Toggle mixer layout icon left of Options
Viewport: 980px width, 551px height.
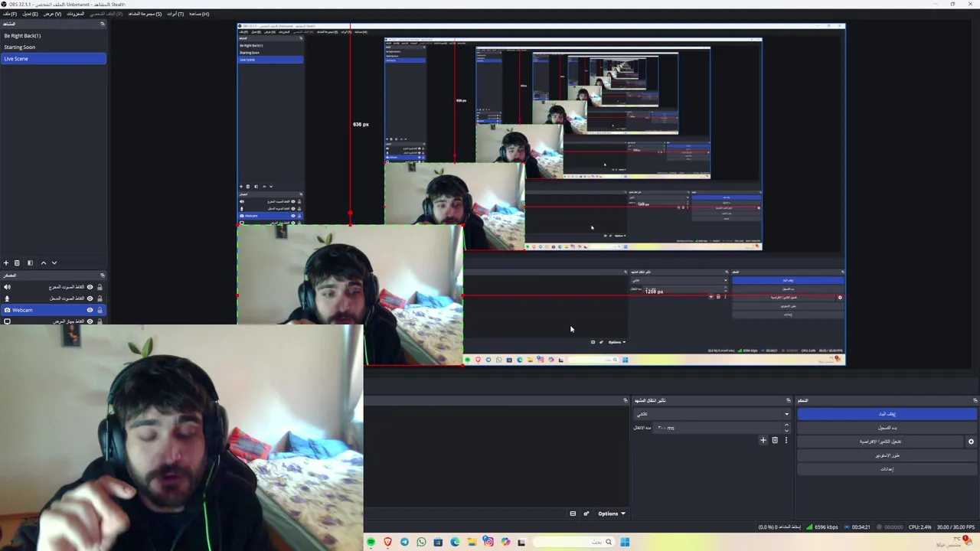point(573,514)
